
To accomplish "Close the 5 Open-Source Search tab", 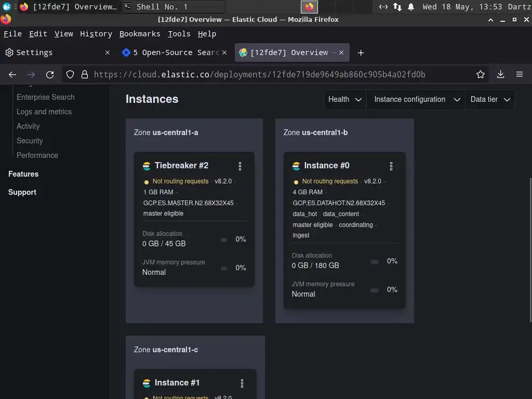I will 224,52.
